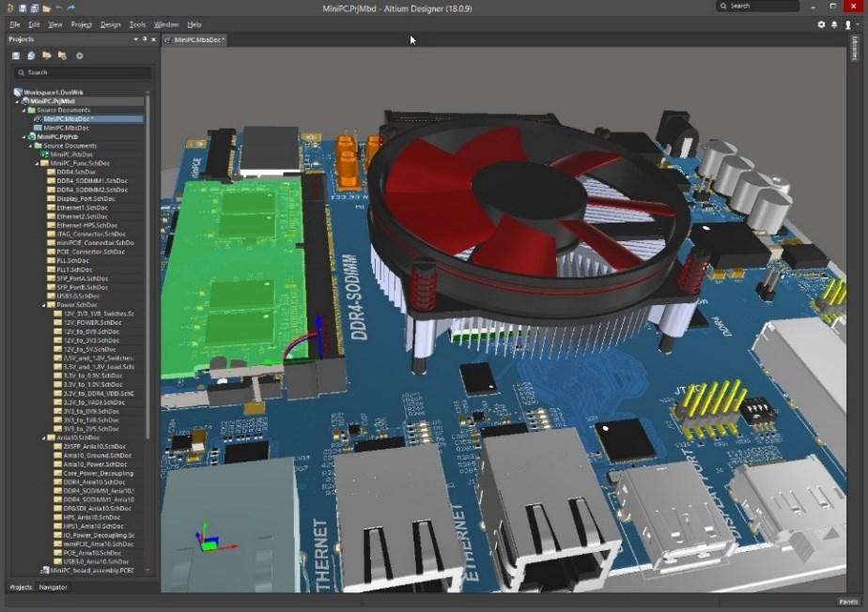Select 12V_POWER.SchDoc in the tree
This screenshot has height=612, width=868.
(92, 323)
